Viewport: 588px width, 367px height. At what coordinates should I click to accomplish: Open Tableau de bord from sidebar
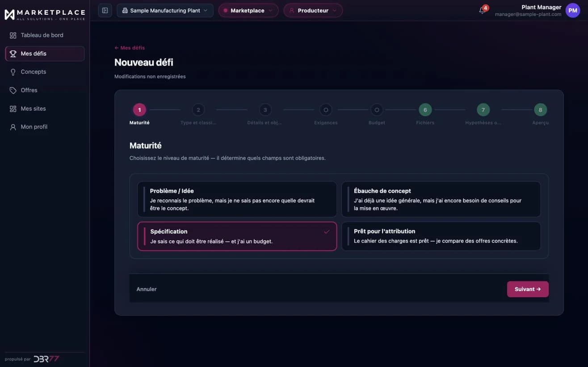click(45, 35)
